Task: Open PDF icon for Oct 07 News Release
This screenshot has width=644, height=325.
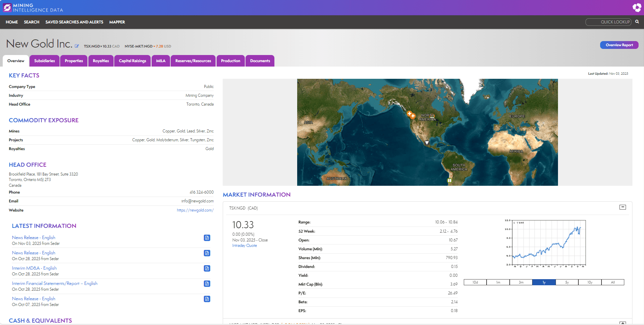Action: click(207, 299)
